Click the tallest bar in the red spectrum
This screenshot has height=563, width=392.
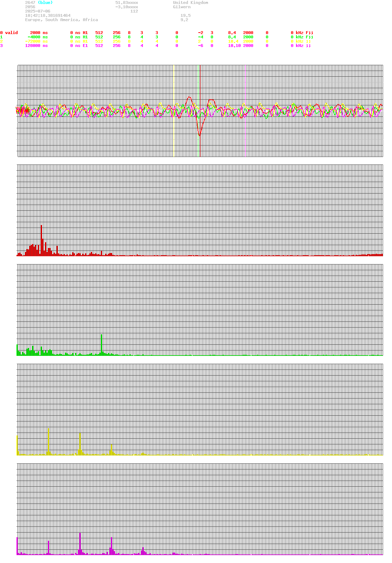pyautogui.click(x=42, y=240)
